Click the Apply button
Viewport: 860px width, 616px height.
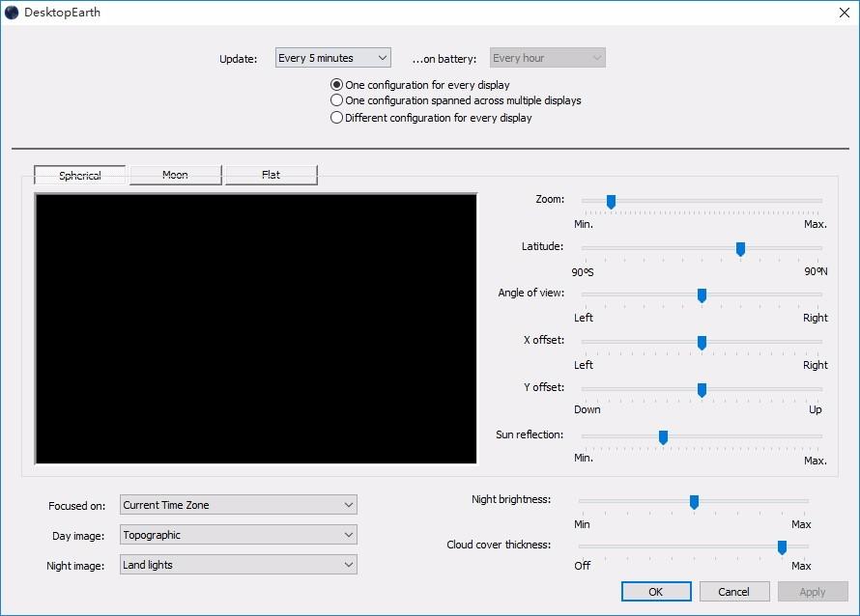coord(813,591)
